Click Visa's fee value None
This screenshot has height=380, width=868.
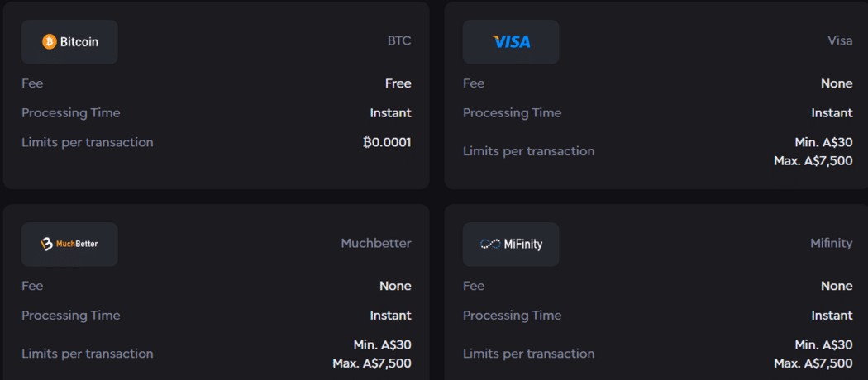click(x=837, y=83)
